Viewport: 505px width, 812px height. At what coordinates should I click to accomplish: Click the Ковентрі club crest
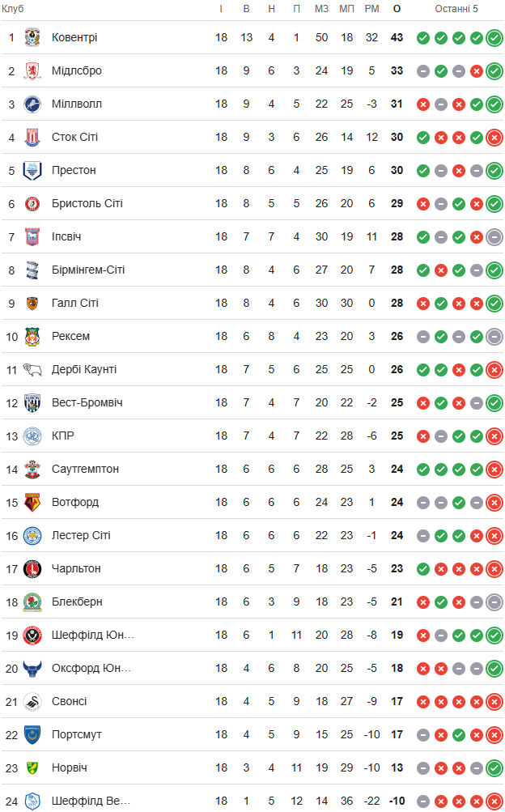(x=32, y=37)
